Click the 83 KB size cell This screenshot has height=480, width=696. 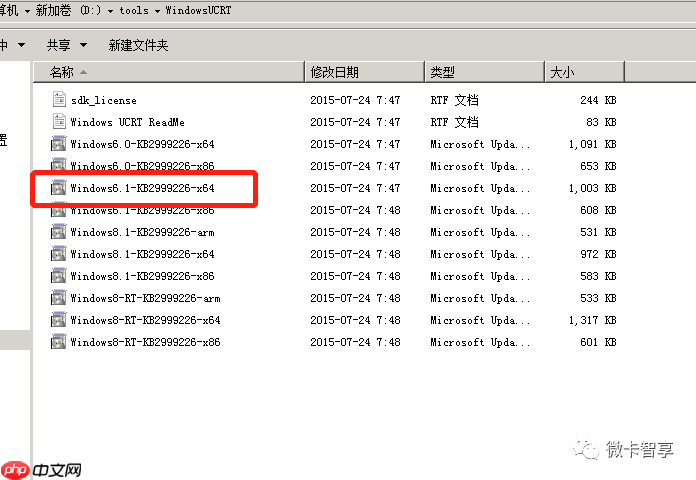(x=601, y=122)
